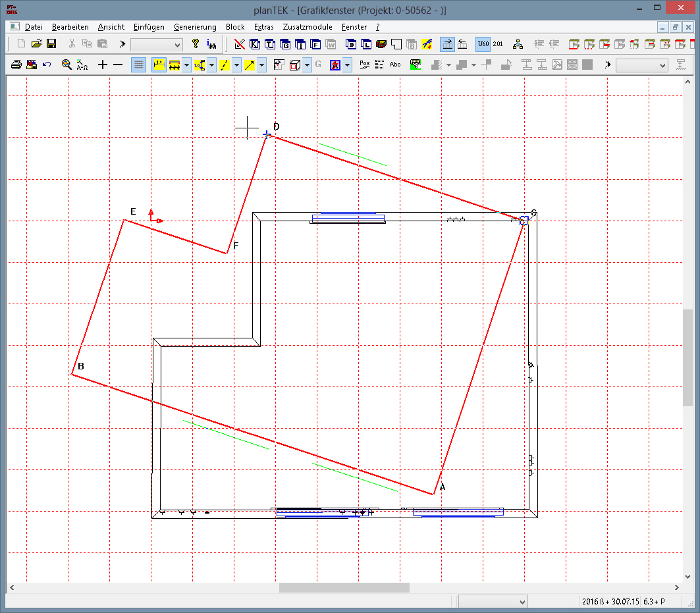The height and width of the screenshot is (613, 700).
Task: Click the printer icon
Action: click(16, 65)
